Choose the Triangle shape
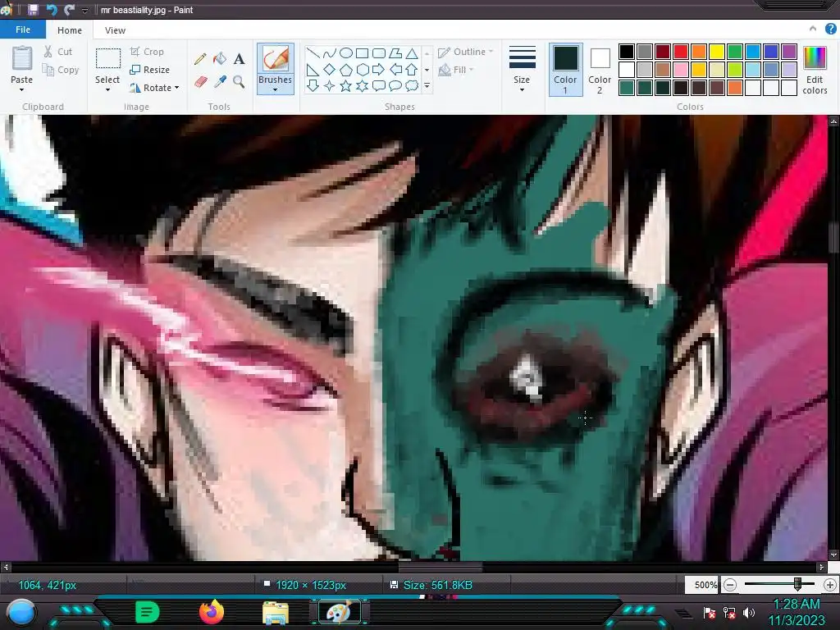 pyautogui.click(x=412, y=52)
